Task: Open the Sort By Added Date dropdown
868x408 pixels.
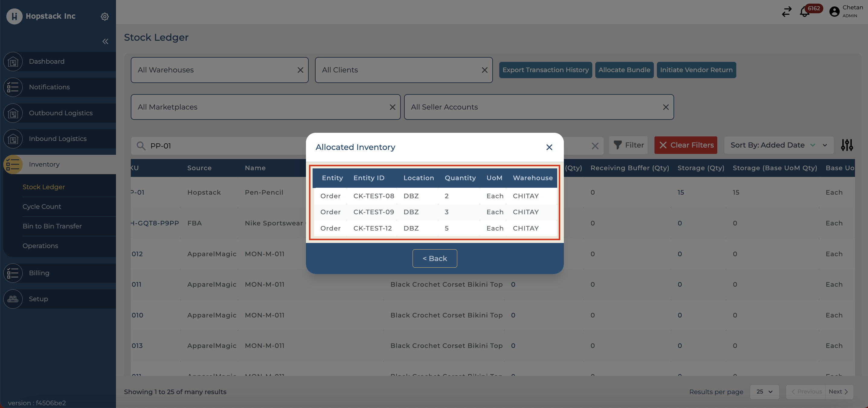Action: point(778,145)
